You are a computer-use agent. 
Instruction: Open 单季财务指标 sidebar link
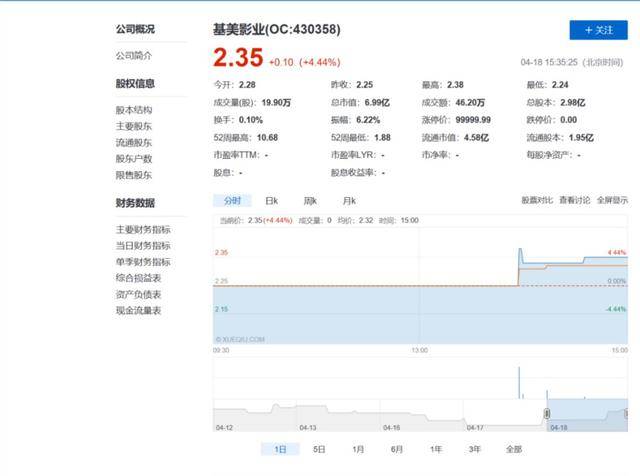[x=143, y=262]
